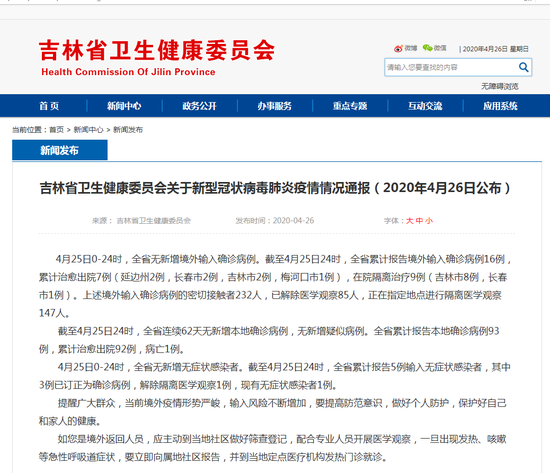The height and width of the screenshot is (473, 550).
Task: Set font size to 大
Action: click(x=409, y=221)
